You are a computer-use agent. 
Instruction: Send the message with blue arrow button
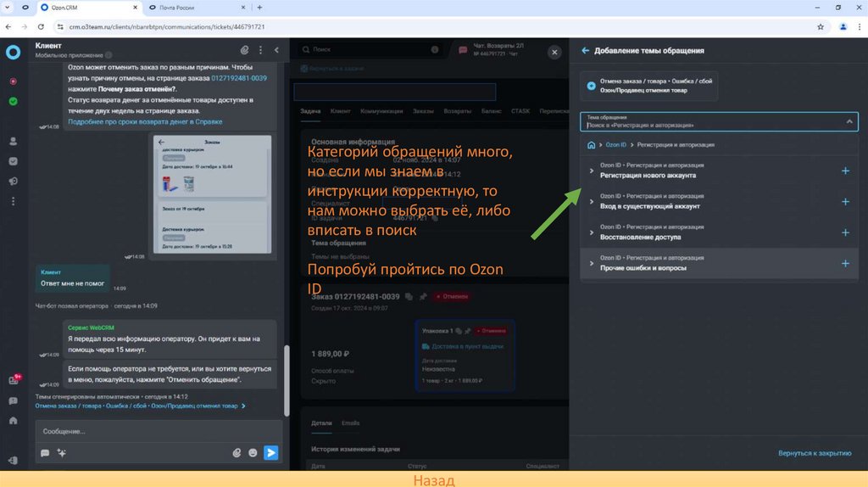tap(271, 453)
